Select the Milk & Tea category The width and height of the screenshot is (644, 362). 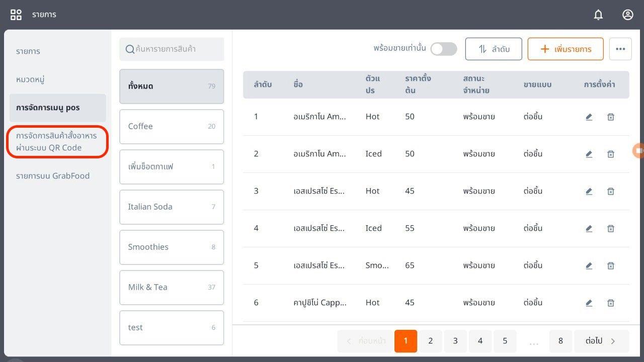171,287
